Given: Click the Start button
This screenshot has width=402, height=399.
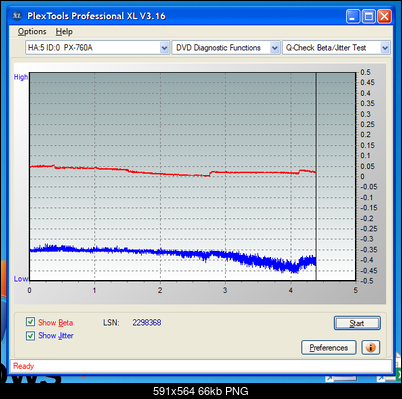Looking at the screenshot, I should (x=357, y=323).
